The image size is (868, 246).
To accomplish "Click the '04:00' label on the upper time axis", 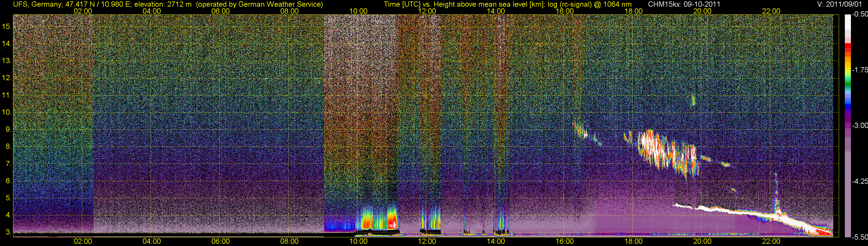I will [x=152, y=11].
